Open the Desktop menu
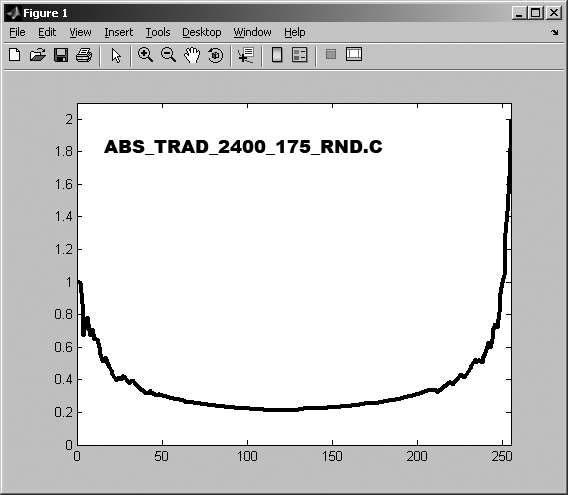The height and width of the screenshot is (495, 568). (202, 32)
